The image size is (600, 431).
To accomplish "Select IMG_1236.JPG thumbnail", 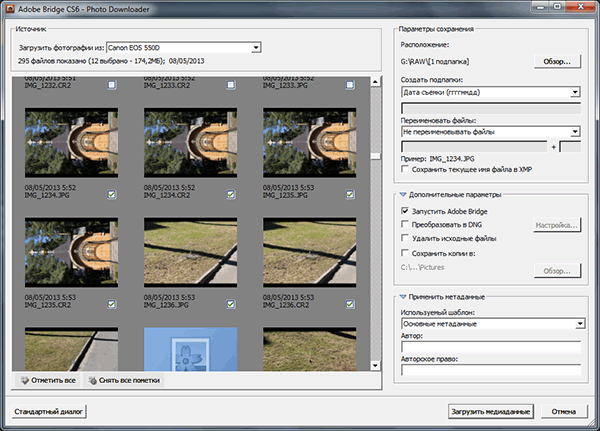I will click(191, 253).
